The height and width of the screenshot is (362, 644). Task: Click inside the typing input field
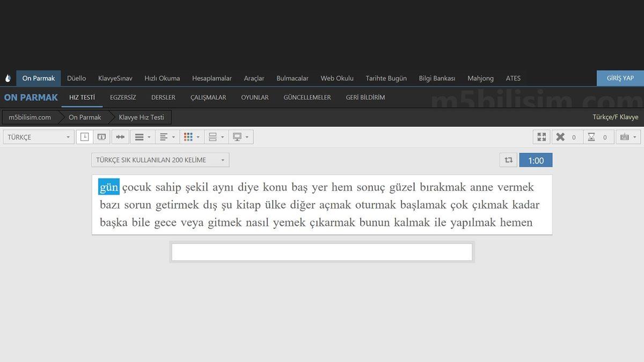322,252
